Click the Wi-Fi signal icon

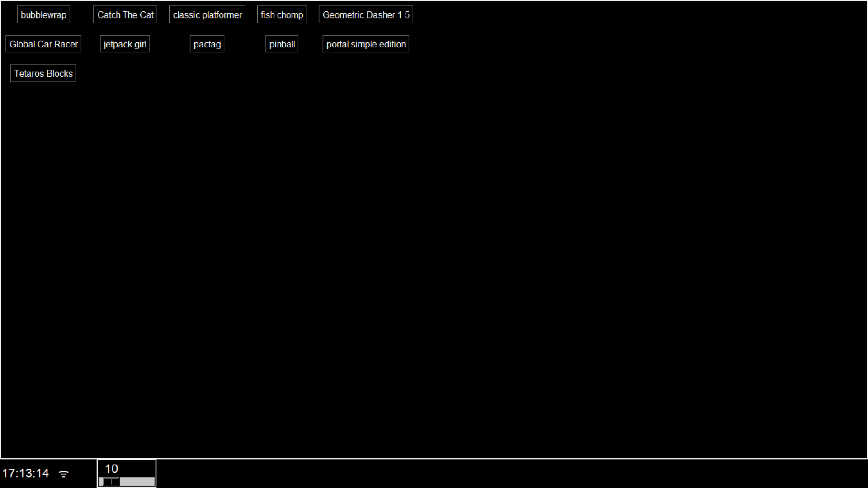point(64,474)
